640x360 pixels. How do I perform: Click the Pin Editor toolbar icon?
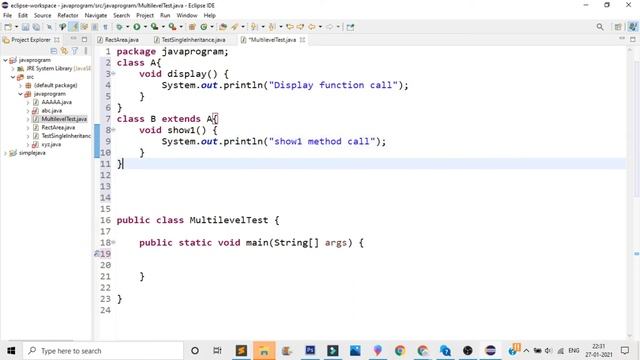point(350,27)
